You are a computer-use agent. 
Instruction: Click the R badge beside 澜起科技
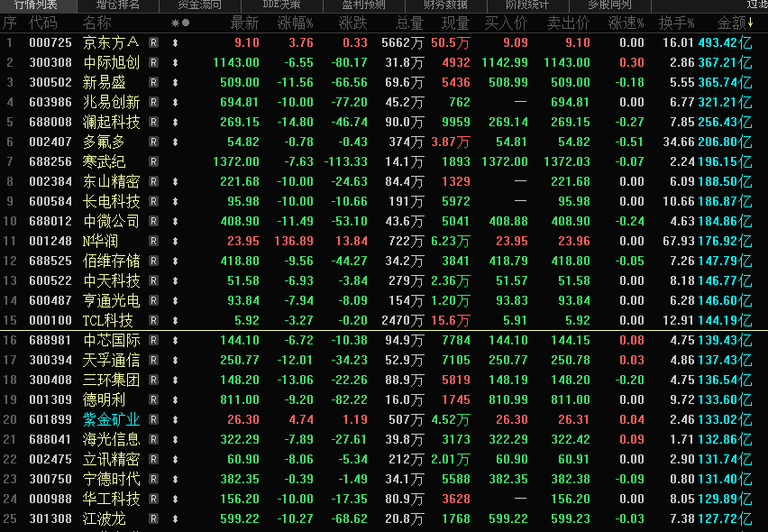pos(154,122)
